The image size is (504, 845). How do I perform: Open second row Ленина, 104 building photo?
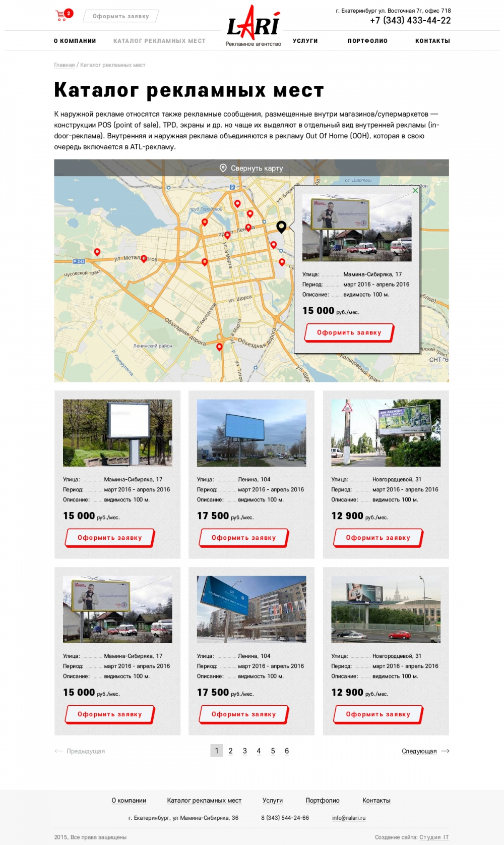point(251,609)
